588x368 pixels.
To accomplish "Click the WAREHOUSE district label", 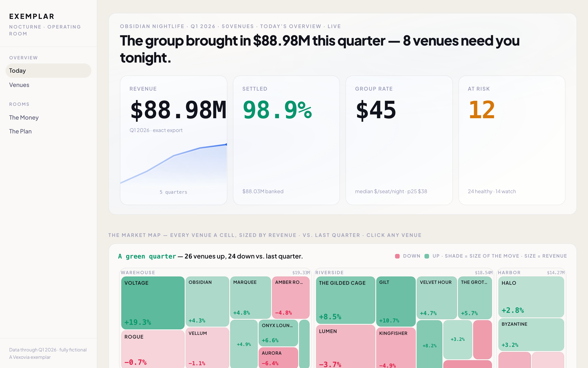I will tap(138, 273).
